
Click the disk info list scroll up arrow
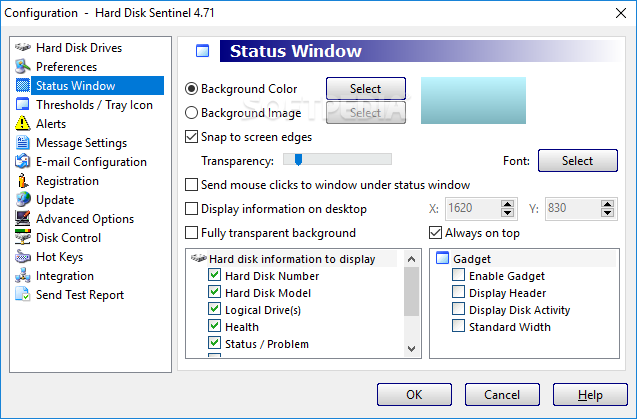coord(411,259)
